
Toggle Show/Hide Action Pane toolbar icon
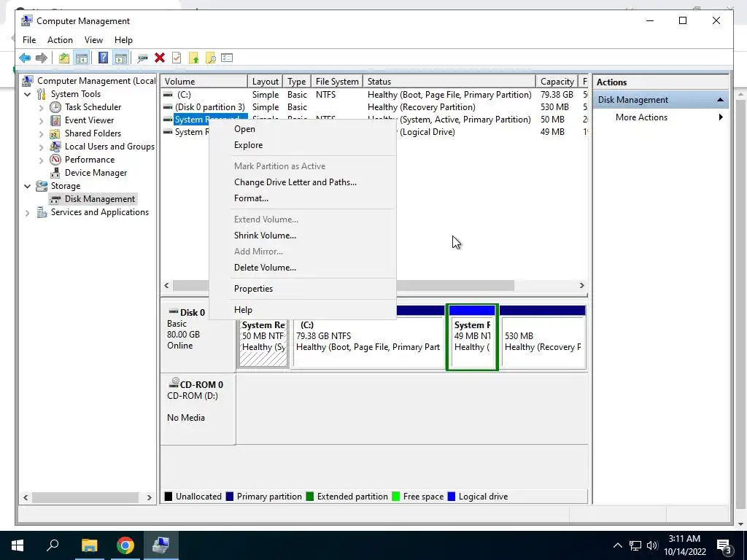coord(121,58)
